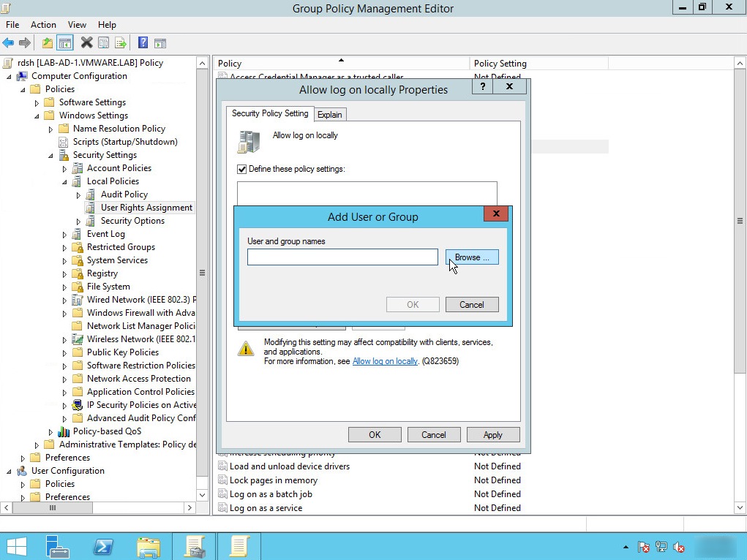Viewport: 747px width, 560px height.
Task: Click the Browse... button
Action: pos(472,257)
